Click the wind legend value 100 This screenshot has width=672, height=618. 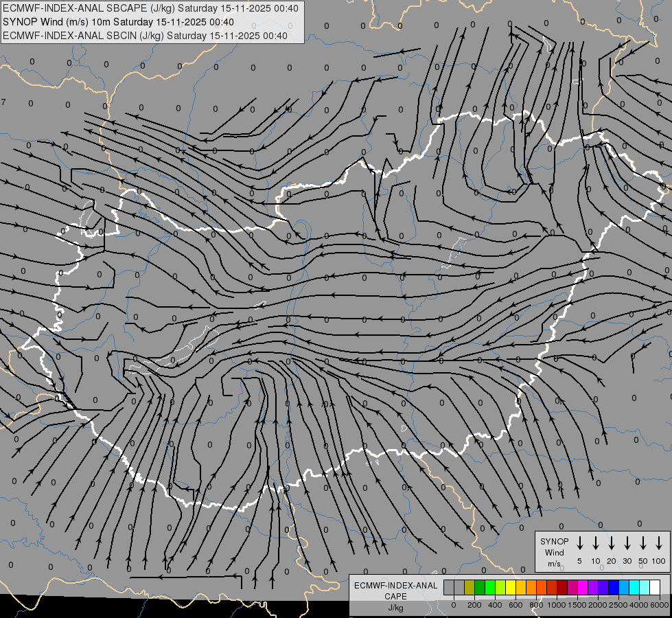click(659, 561)
